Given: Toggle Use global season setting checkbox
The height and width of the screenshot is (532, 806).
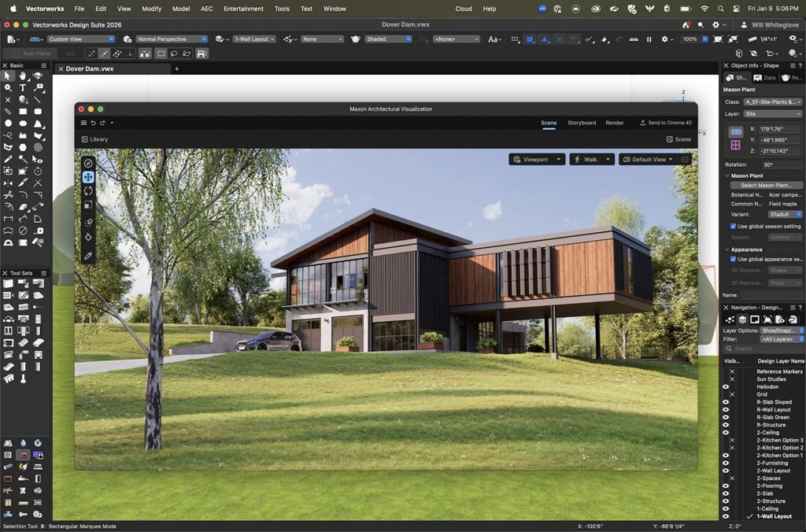Looking at the screenshot, I should click(x=733, y=226).
